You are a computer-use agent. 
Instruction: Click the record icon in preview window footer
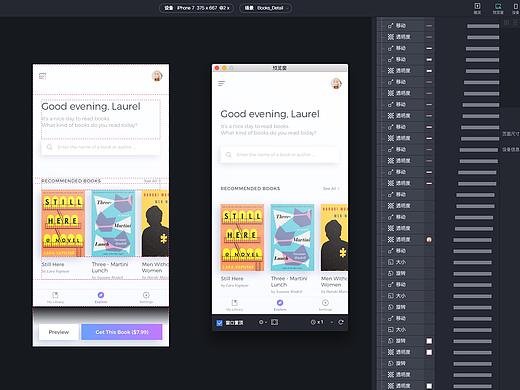point(261,322)
